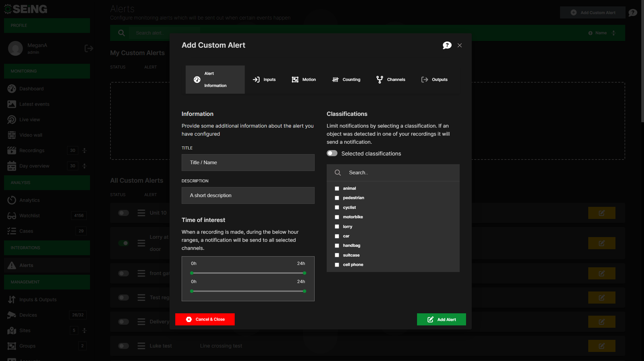Click the edit icon on the Luke test alert

602,346
